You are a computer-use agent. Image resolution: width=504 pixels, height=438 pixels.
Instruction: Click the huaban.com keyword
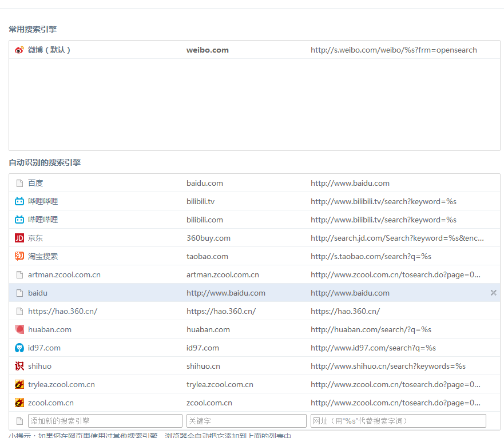(208, 330)
